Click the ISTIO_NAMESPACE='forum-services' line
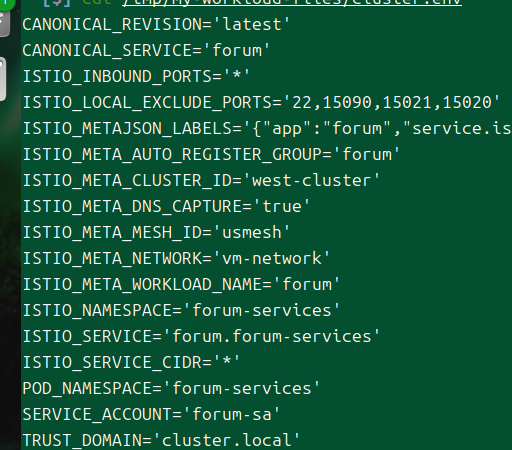The width and height of the screenshot is (512, 450). pyautogui.click(x=181, y=310)
